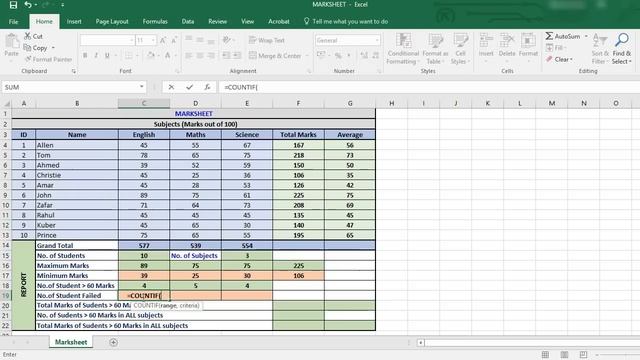Select column C header
The height and width of the screenshot is (360, 640).
point(144,103)
